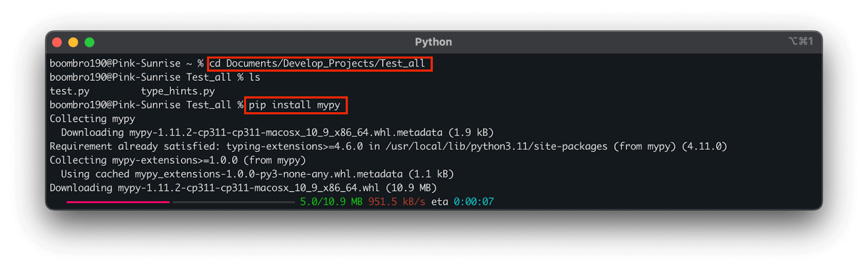Click the highlighted cd Documents/Develop_Projects/Test_all command
868x270 pixels.
point(320,63)
